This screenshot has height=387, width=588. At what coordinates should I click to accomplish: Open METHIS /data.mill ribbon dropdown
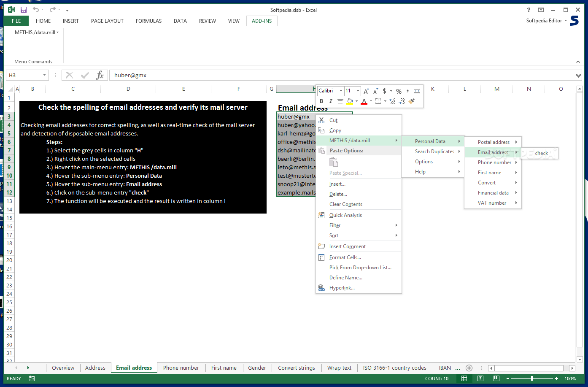click(37, 32)
